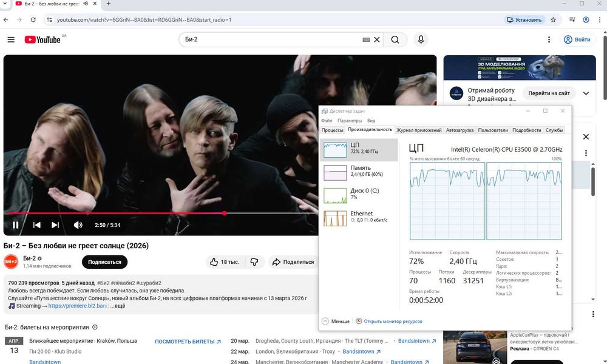Open the premiere.bi2.band streaming link
Image resolution: width=607 pixels, height=364 pixels.
78,306
